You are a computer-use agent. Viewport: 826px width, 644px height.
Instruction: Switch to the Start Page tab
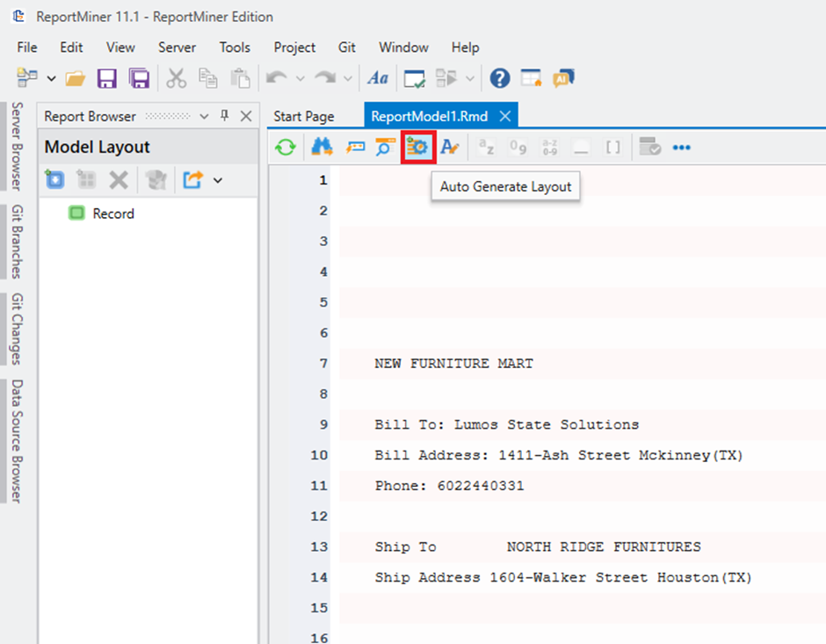(x=304, y=116)
